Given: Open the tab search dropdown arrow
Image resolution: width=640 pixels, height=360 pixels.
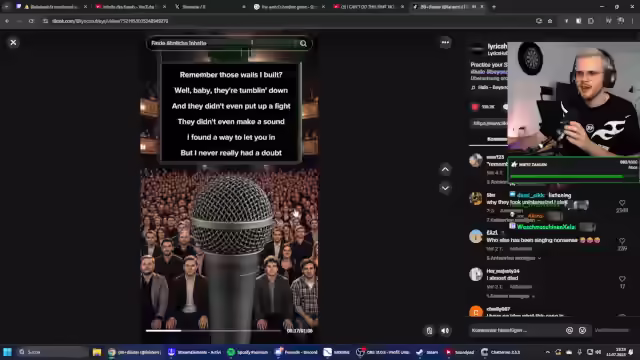Looking at the screenshot, I should (6, 7).
